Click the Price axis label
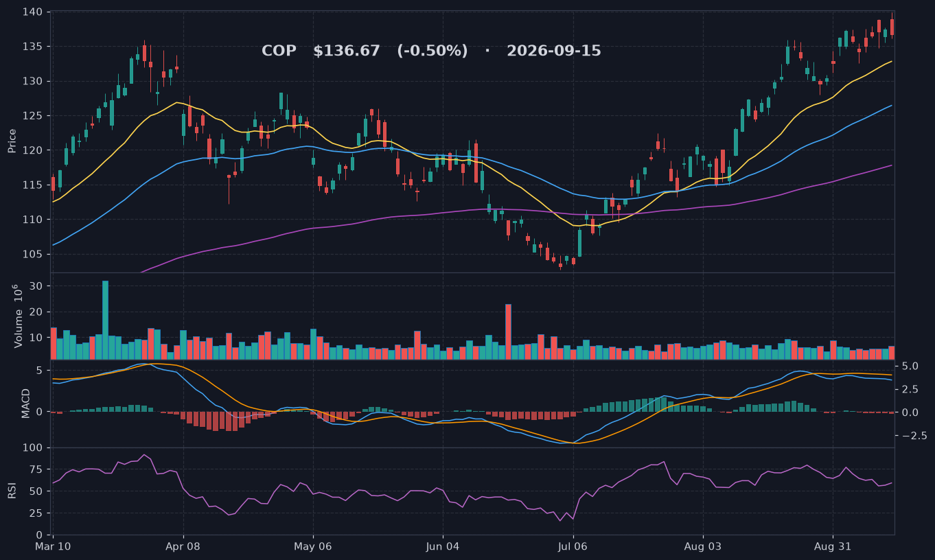This screenshot has height=560, width=935. click(12, 140)
